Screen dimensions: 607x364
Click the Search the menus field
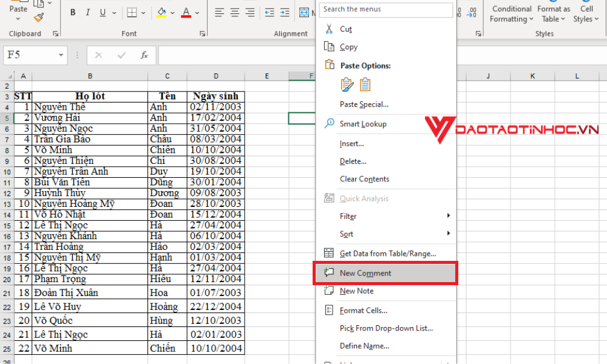tap(385, 10)
